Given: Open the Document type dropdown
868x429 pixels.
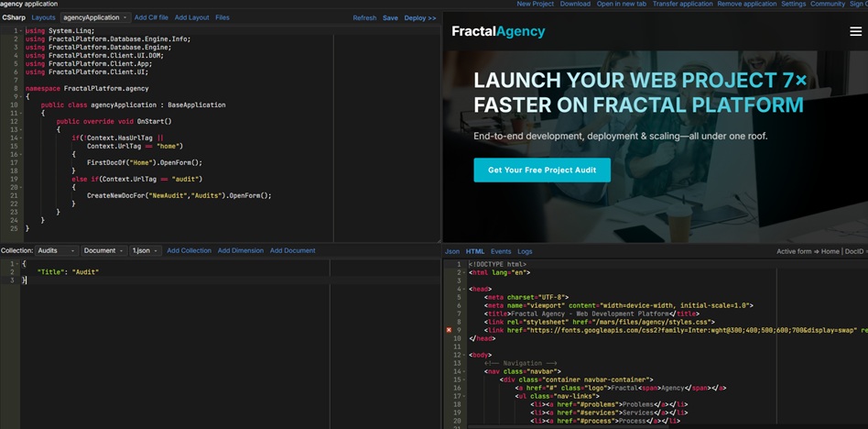Looking at the screenshot, I should [104, 250].
